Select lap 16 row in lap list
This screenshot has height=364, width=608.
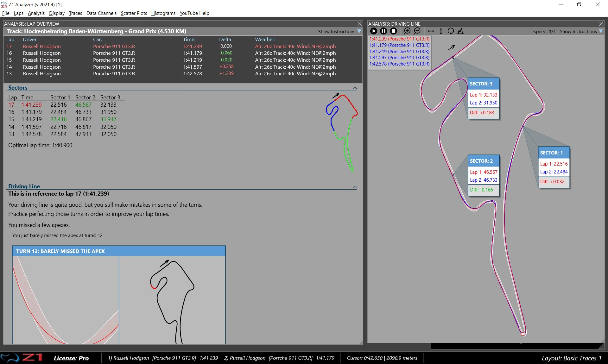[183, 53]
